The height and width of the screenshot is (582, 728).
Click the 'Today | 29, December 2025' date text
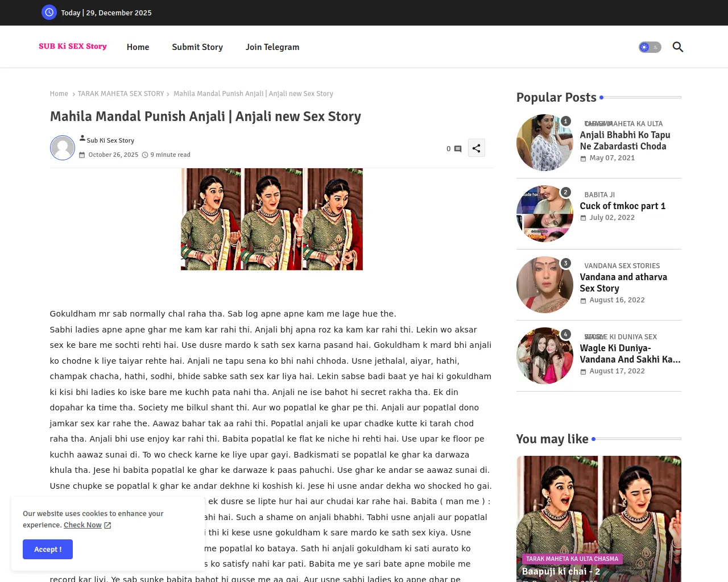pyautogui.click(x=106, y=13)
